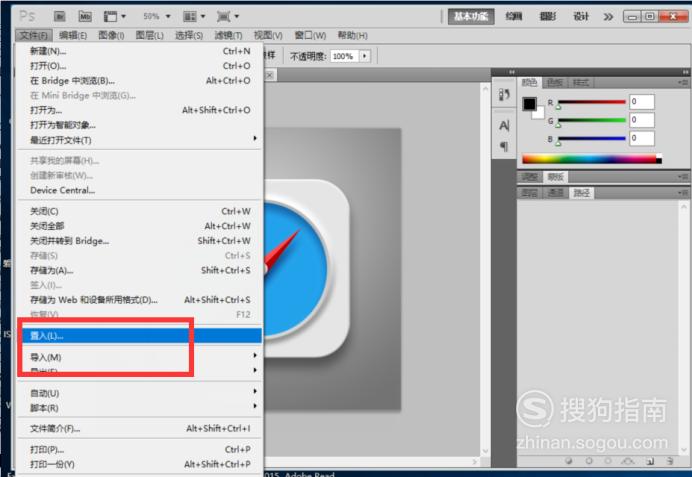
Task: Collapse the right panels with double arrow
Action: (685, 72)
